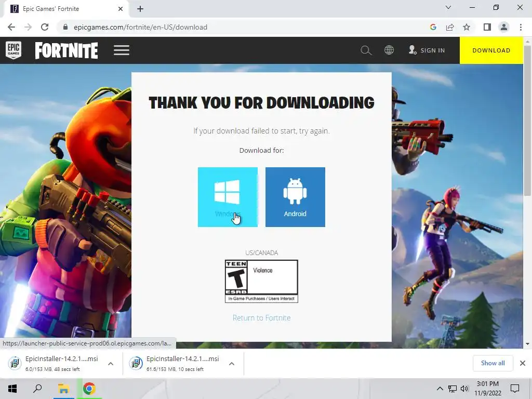Image resolution: width=532 pixels, height=399 pixels.
Task: Reload the page with refresh icon
Action: [45, 27]
